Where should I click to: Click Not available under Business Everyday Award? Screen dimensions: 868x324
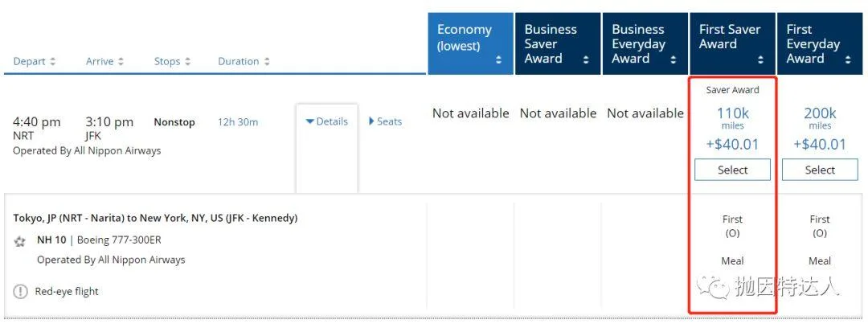tap(645, 113)
